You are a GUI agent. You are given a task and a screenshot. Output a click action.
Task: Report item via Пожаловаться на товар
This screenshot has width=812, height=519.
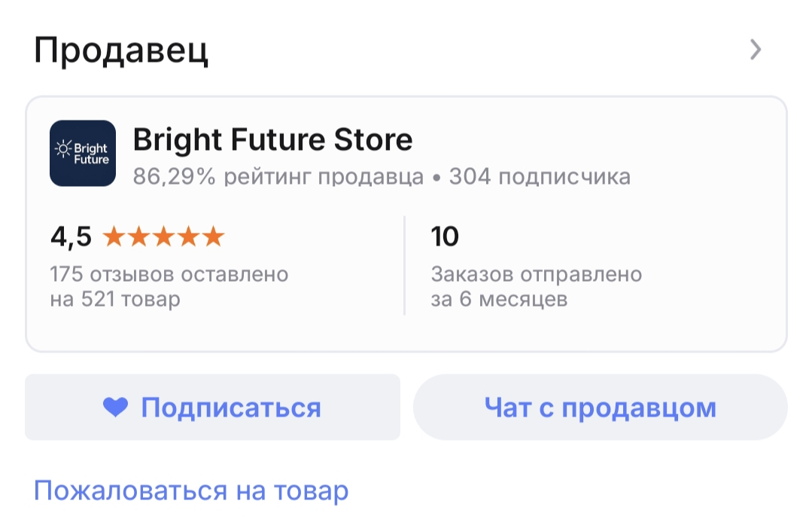click(191, 491)
